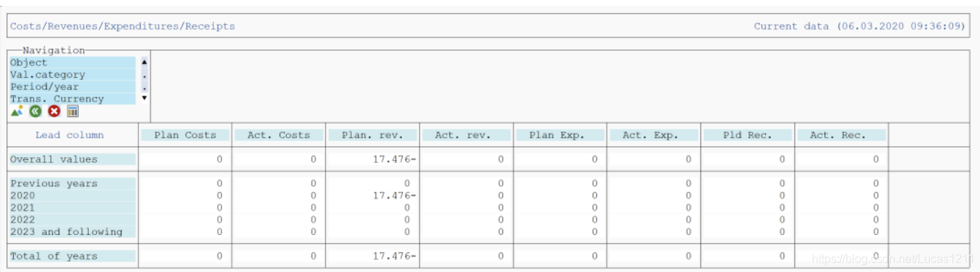This screenshot has height=272, width=980.
Task: Click the Plan. rev. column header
Action: (373, 135)
